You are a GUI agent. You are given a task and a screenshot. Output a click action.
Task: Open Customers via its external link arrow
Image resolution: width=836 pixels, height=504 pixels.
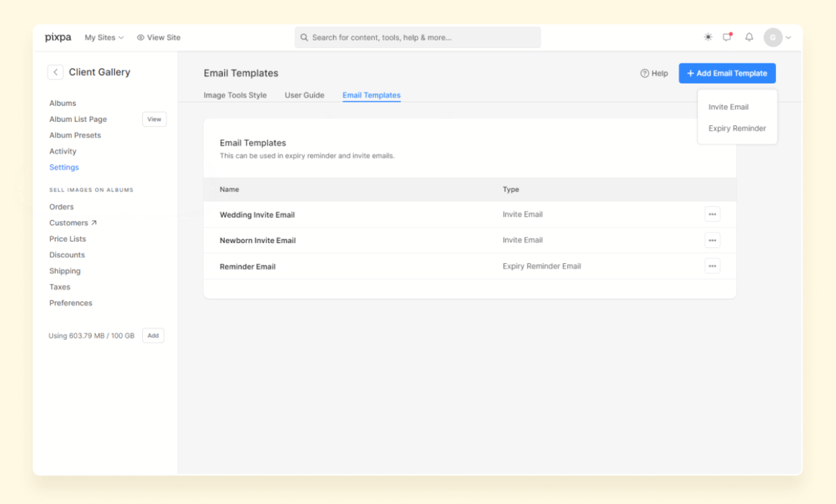pyautogui.click(x=92, y=222)
